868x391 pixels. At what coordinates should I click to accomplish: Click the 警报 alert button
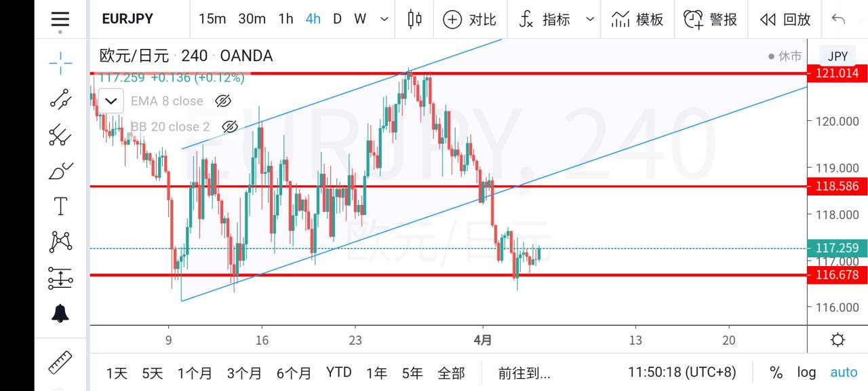[x=710, y=19]
